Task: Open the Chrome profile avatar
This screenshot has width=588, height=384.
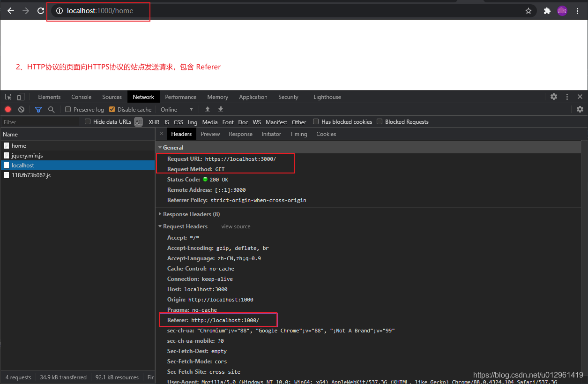Action: tap(562, 11)
